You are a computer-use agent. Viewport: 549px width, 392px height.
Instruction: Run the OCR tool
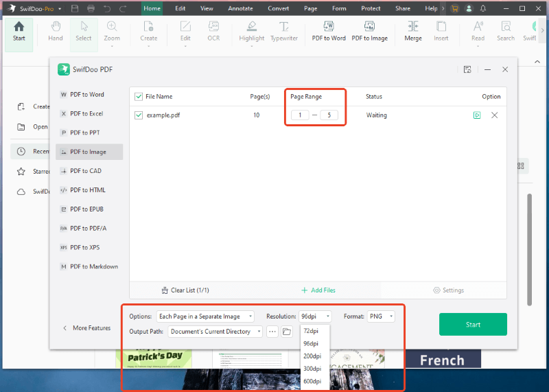click(x=213, y=32)
